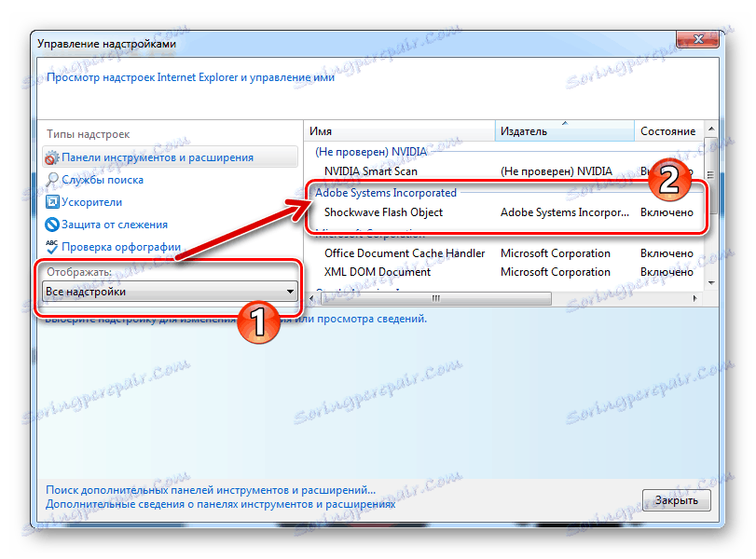Click the Accelerators arrow icon
The width and height of the screenshot is (756, 559).
tap(51, 202)
